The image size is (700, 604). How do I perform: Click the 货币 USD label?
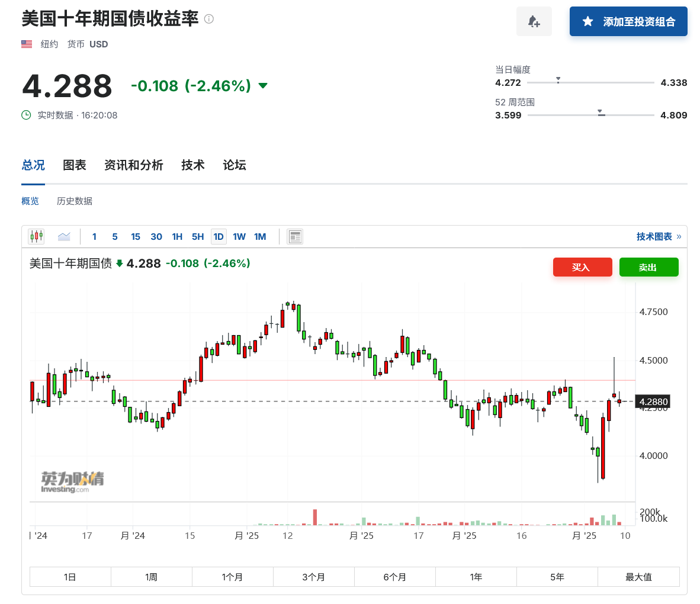88,44
